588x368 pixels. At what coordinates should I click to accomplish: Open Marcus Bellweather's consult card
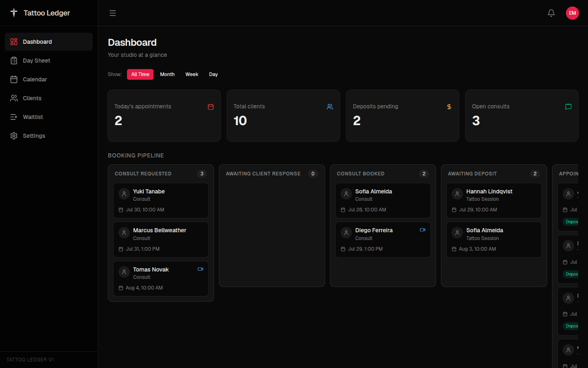coord(161,240)
